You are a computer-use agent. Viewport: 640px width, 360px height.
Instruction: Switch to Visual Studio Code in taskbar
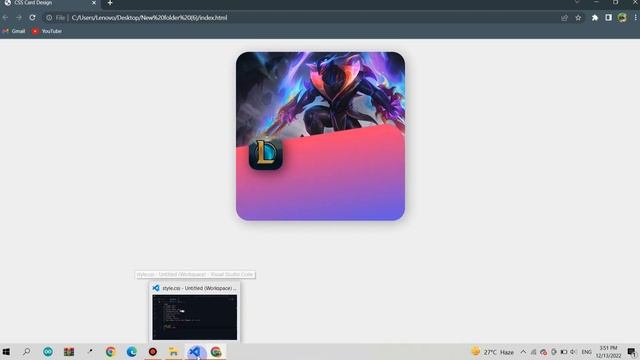click(195, 351)
